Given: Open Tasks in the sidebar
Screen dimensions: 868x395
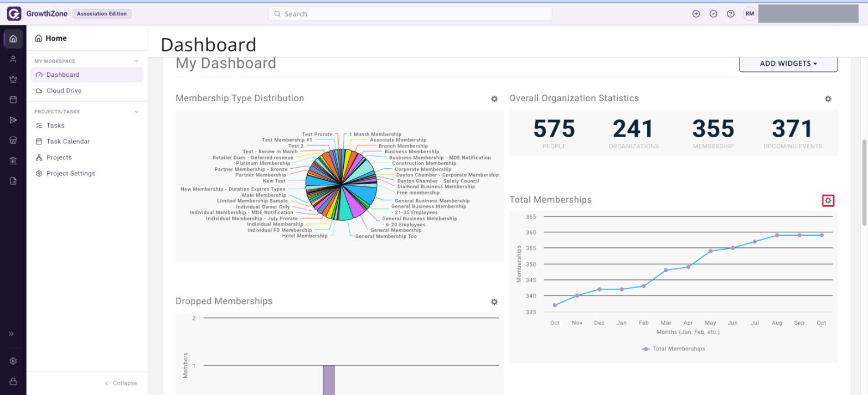Looking at the screenshot, I should click(x=87, y=126).
